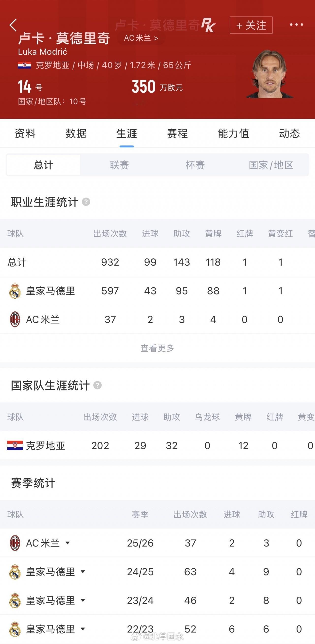Tap Luka Modrić's player photo

tap(270, 73)
